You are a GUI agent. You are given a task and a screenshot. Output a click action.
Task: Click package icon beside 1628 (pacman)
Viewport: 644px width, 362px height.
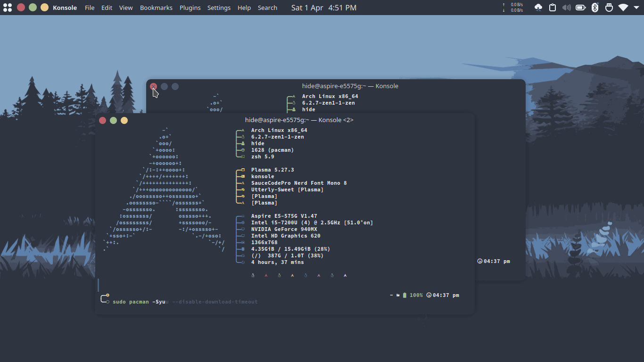point(243,150)
